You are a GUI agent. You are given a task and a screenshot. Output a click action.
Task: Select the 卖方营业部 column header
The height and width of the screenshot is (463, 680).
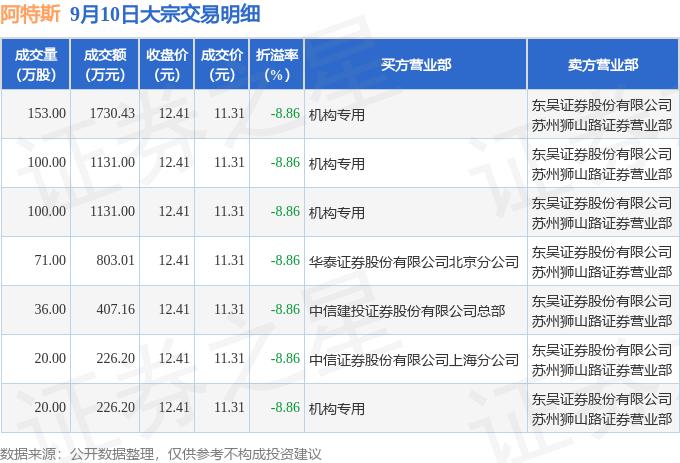point(603,65)
